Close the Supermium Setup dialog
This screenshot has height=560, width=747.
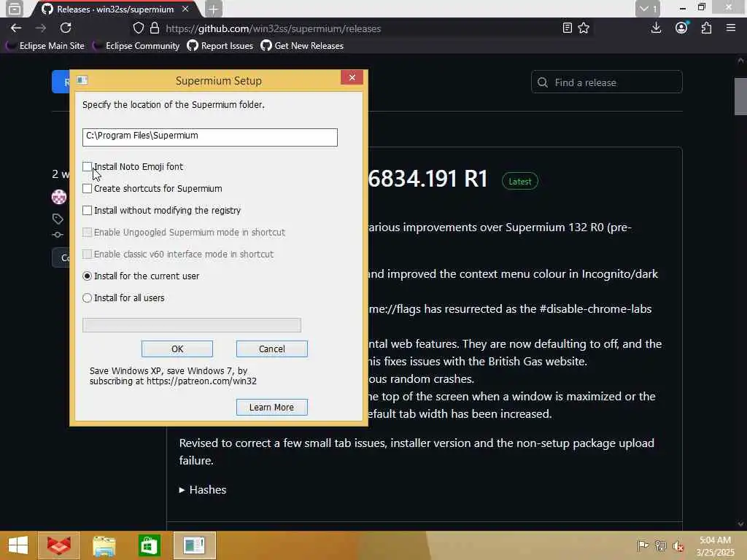[352, 77]
